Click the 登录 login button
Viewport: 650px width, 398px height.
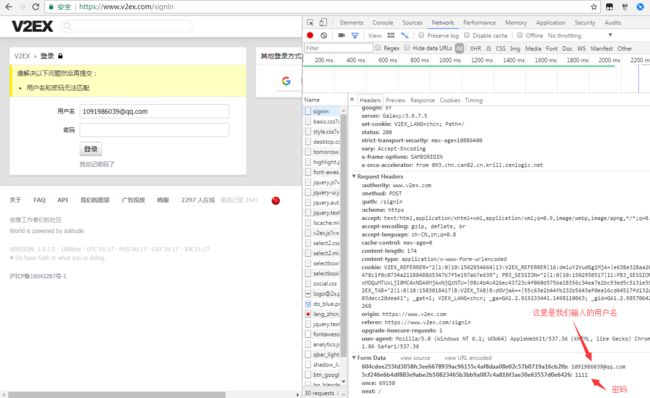tap(90, 149)
